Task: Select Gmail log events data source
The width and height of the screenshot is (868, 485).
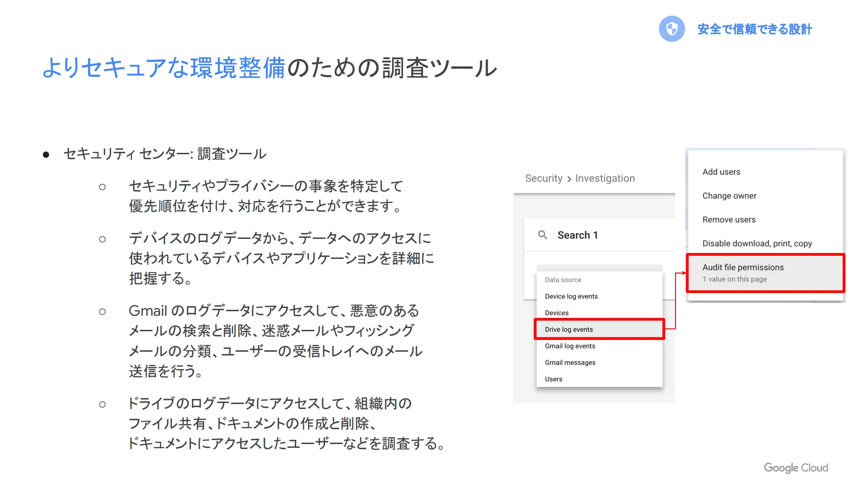Action: point(599,346)
